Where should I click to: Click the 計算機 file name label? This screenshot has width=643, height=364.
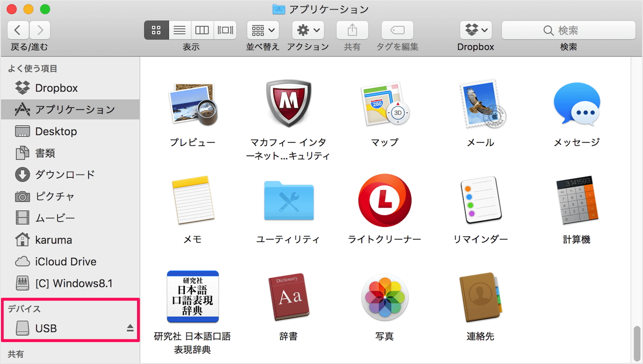point(577,239)
